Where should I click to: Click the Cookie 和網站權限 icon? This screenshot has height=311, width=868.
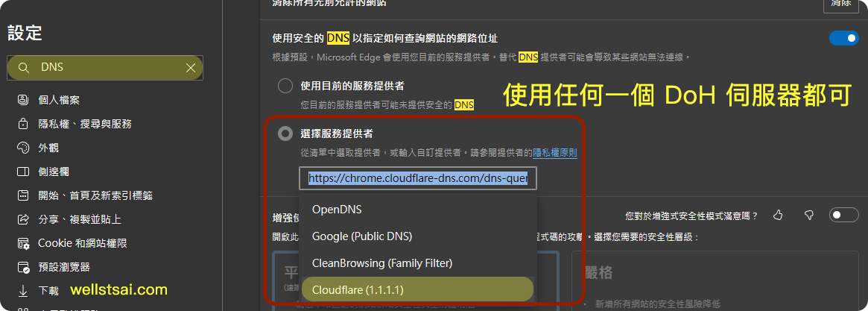(23, 243)
